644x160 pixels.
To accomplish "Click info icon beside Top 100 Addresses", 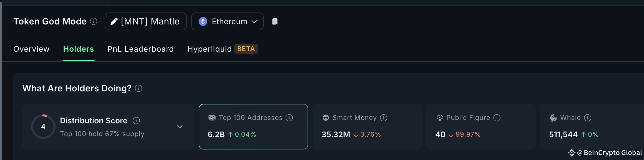I will click(x=289, y=118).
